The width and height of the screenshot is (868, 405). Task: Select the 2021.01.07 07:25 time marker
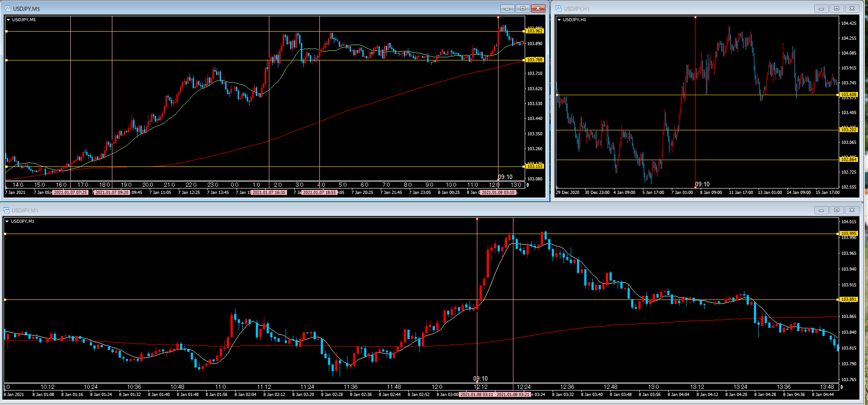(70, 193)
